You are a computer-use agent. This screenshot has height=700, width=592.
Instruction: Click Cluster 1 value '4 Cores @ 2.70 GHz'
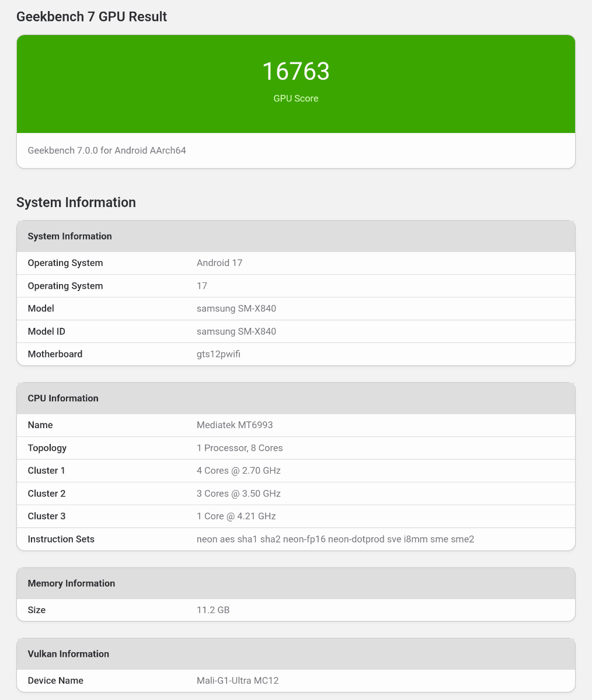tap(239, 471)
